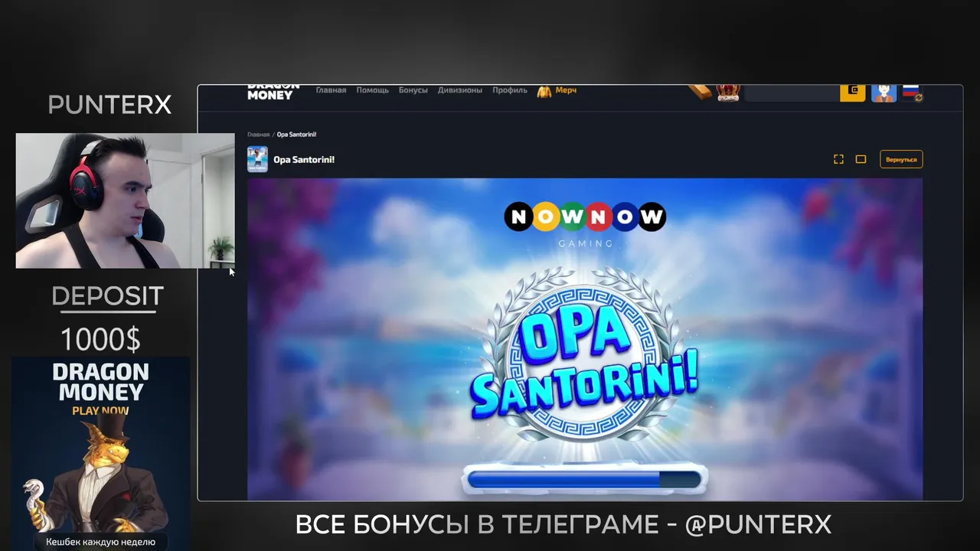
Task: Click the Opa Santorini! game title
Action: pos(304,159)
